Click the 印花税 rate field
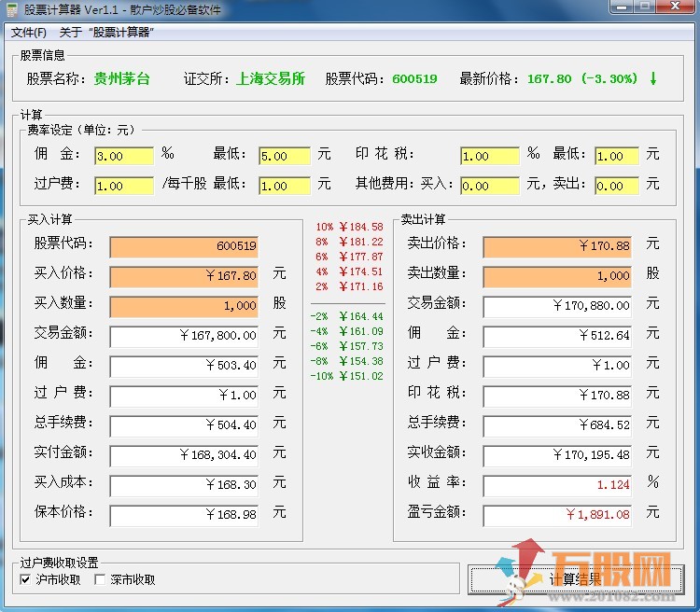Screen dimensions: 700x612 [x=490, y=156]
